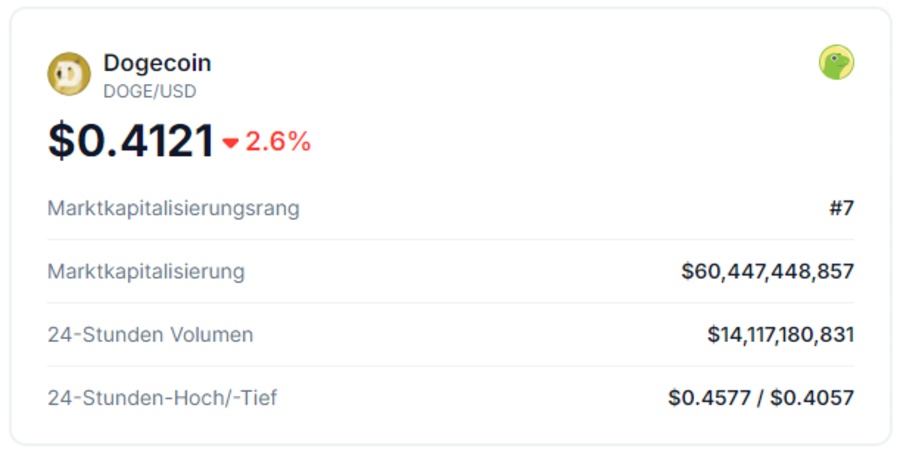Click the slash between high and low prices
The height and width of the screenshot is (452, 898).
tap(760, 398)
